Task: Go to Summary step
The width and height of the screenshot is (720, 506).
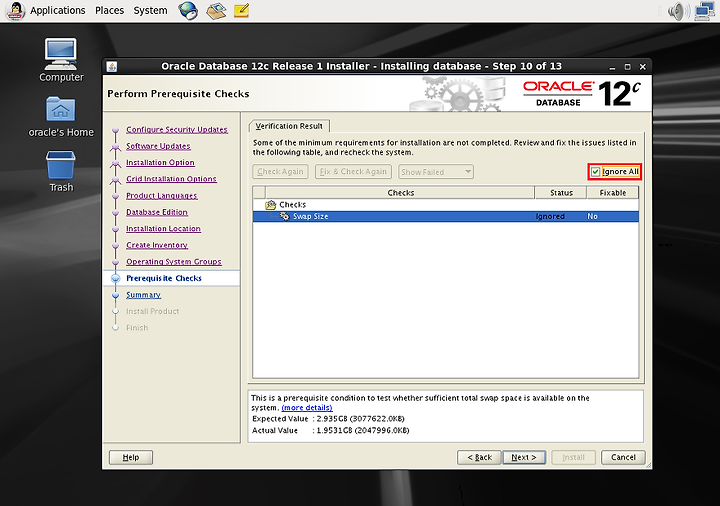Action: pyautogui.click(x=143, y=295)
